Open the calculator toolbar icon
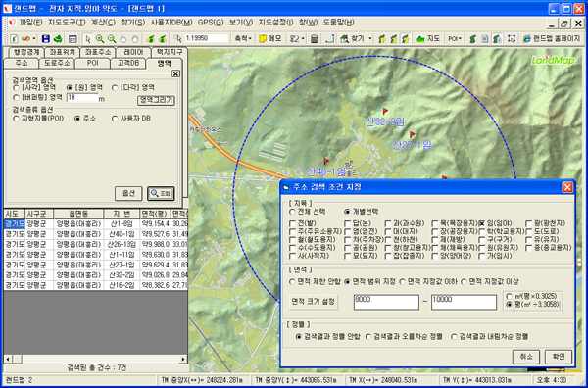The width and height of the screenshot is (588, 388). [315, 39]
